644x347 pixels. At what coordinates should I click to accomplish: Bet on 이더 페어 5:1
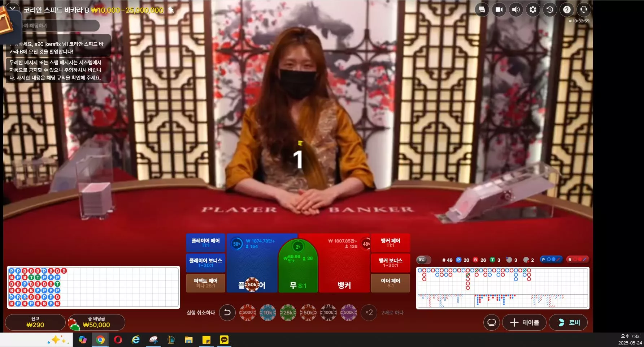click(x=390, y=283)
